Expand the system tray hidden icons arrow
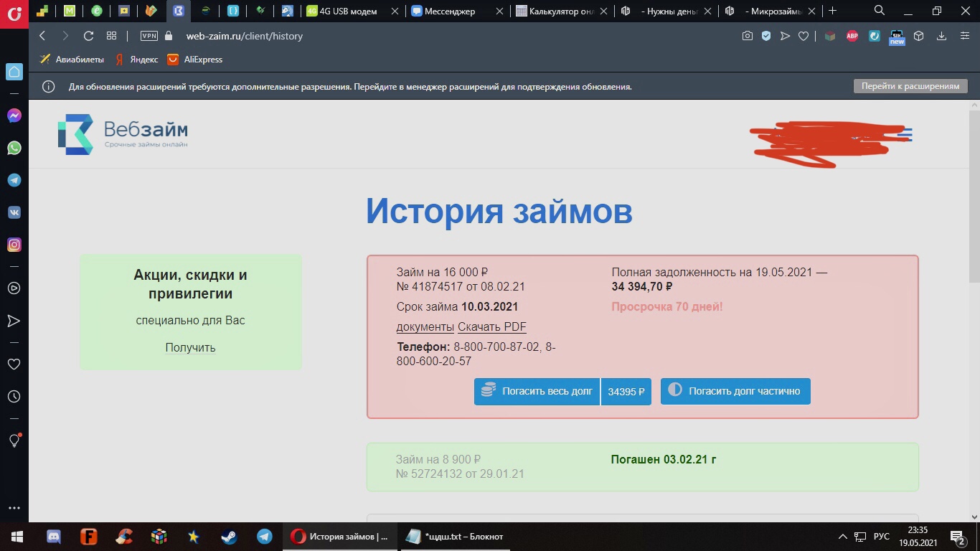Screen dimensions: 980x551 tap(843, 537)
